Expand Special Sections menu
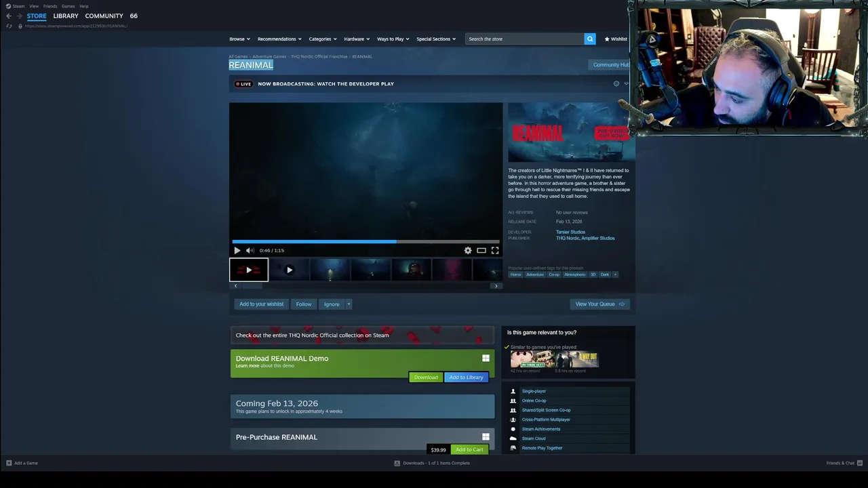This screenshot has width=868, height=488. coord(436,39)
